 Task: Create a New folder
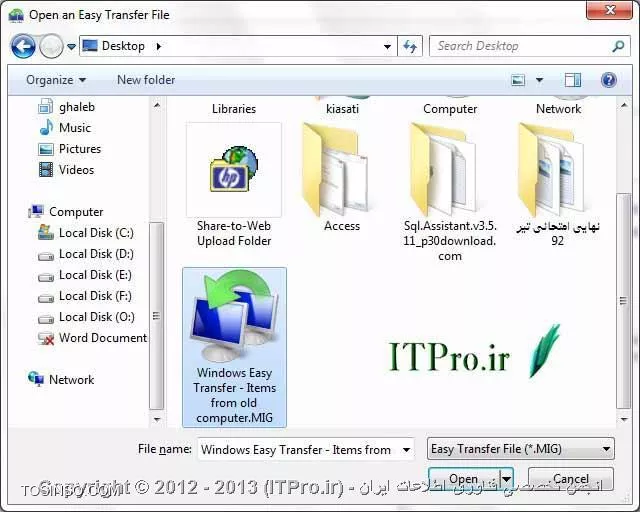tap(146, 80)
